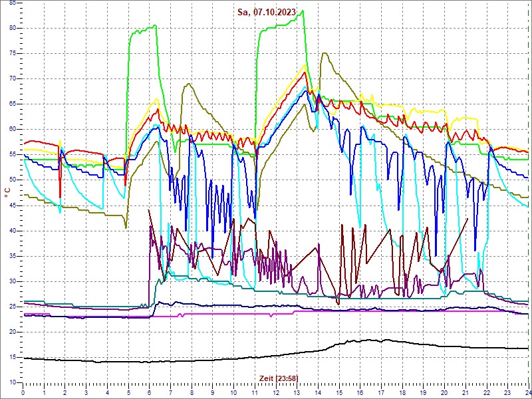The width and height of the screenshot is (532, 399).
Task: Select the 40 tick on temperature axis
Action: pyautogui.click(x=13, y=231)
